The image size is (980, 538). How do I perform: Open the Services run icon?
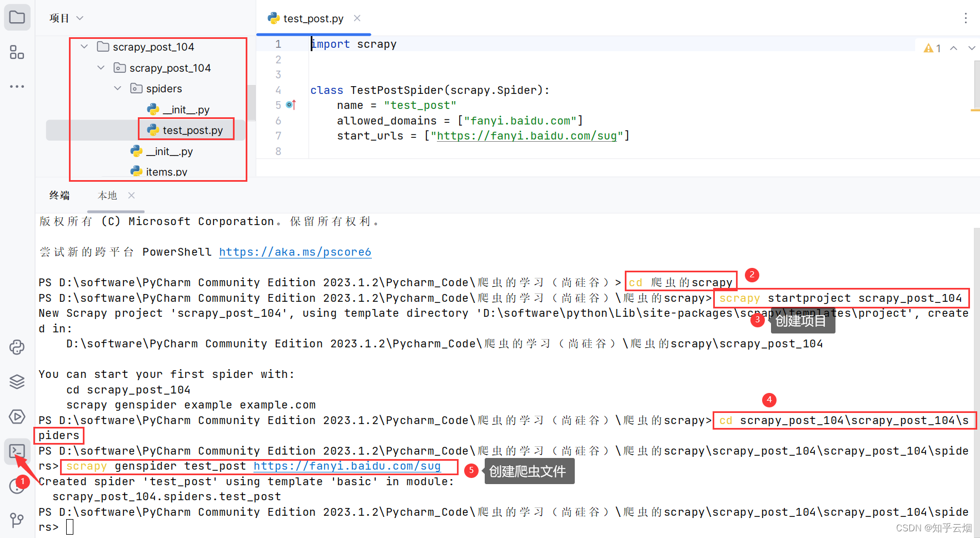pyautogui.click(x=17, y=416)
